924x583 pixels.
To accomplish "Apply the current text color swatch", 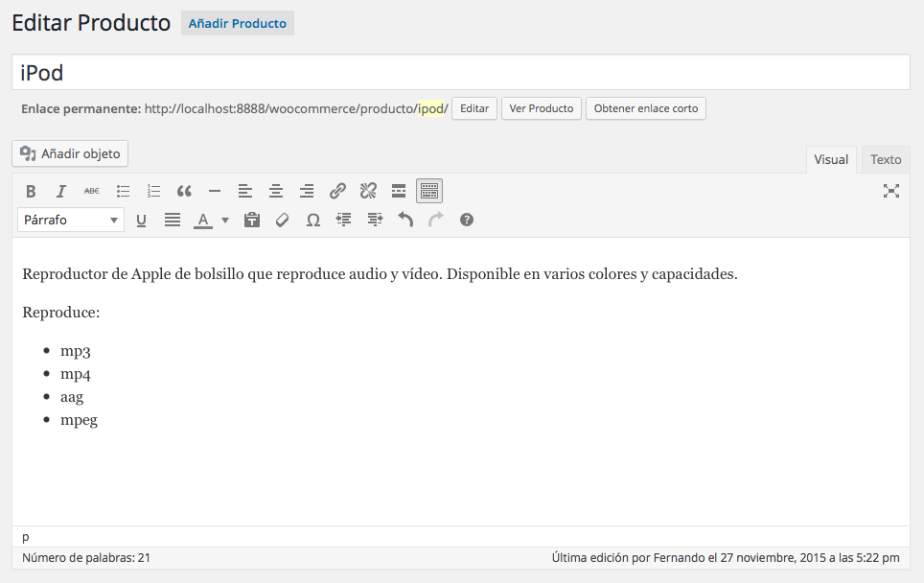I will tap(202, 220).
